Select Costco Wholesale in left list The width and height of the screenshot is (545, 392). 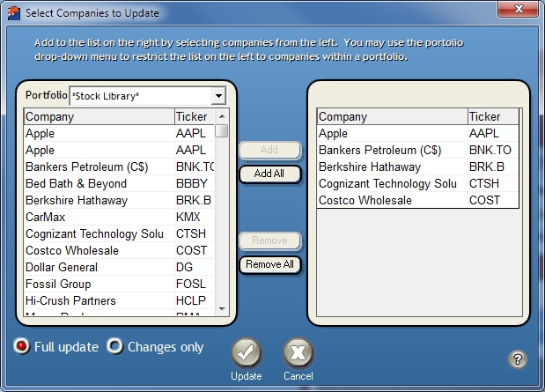click(x=119, y=250)
